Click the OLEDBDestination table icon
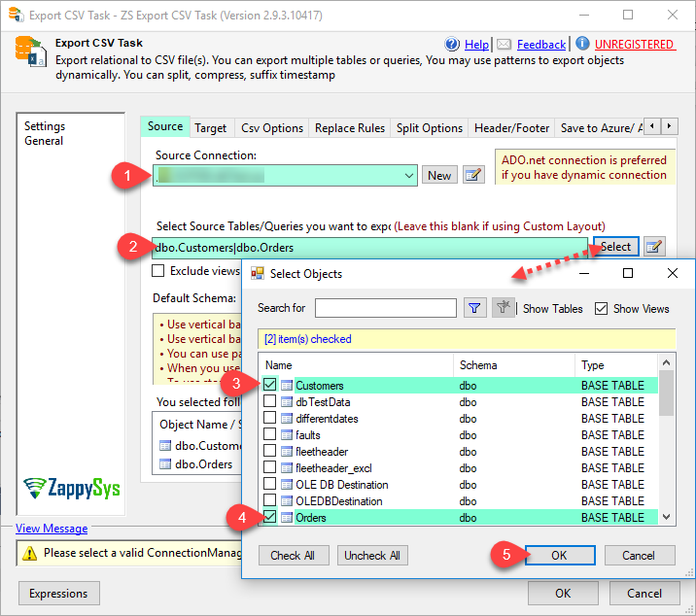 tap(287, 501)
